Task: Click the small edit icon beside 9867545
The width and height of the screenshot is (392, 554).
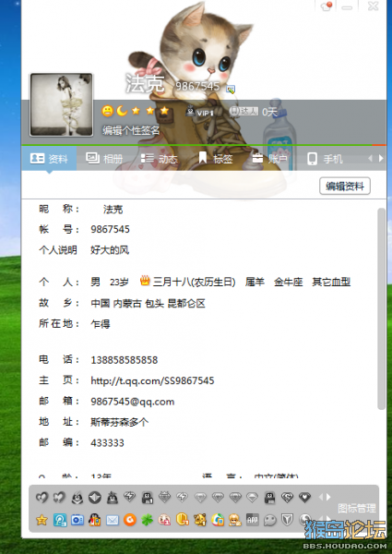Action: point(231,89)
